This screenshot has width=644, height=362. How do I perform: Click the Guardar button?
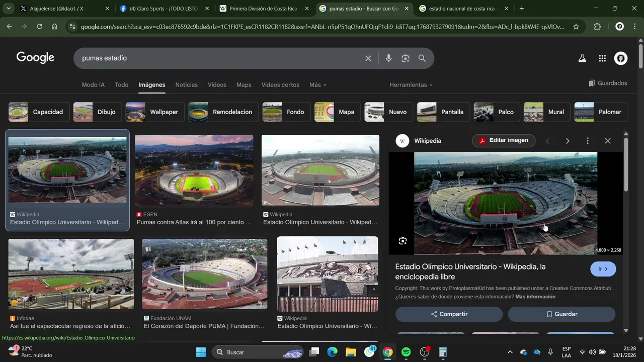tap(561, 314)
